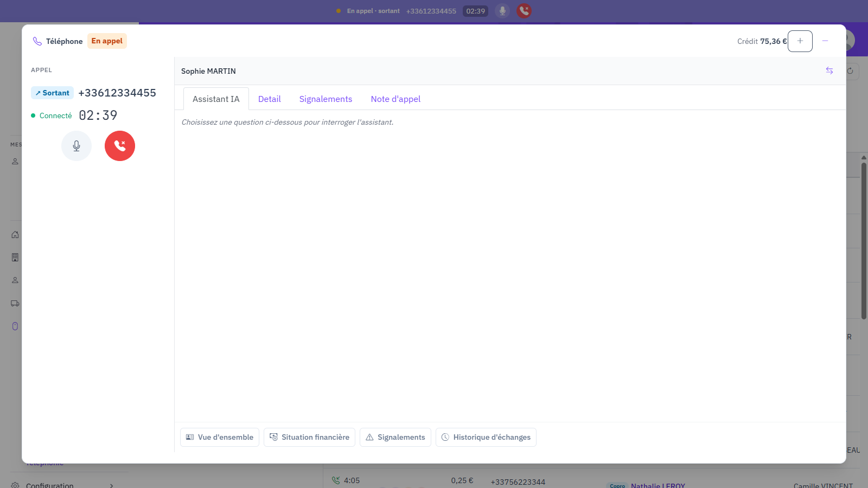This screenshot has width=868, height=488.
Task: Mute the mic from the top call bar
Action: tap(502, 11)
